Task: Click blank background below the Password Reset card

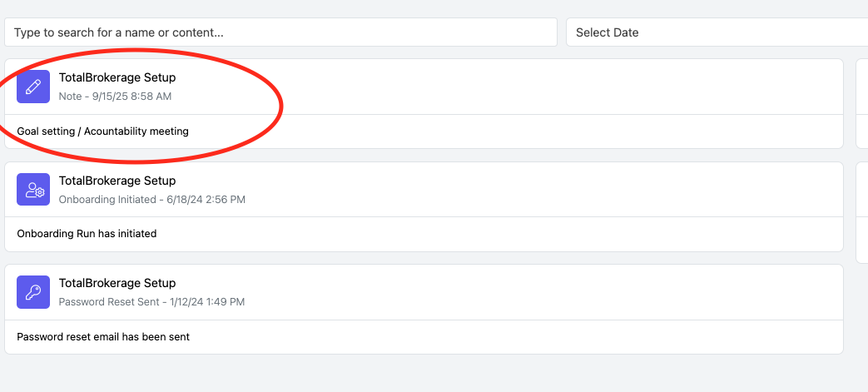Action: coord(424,374)
